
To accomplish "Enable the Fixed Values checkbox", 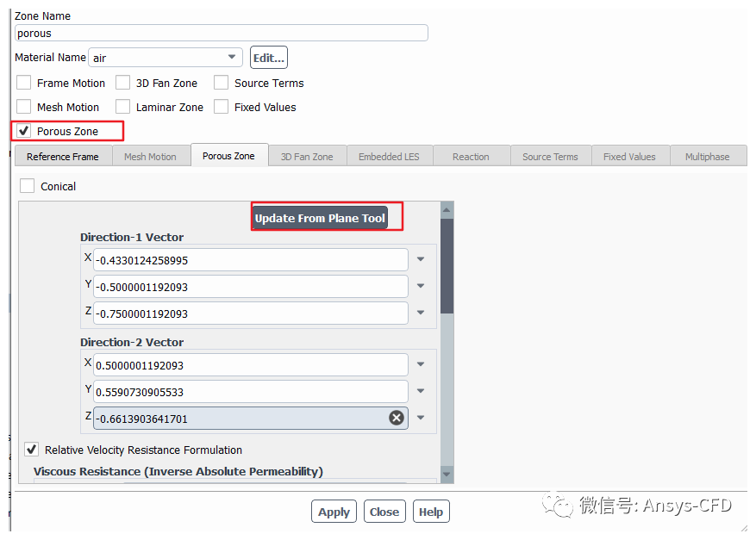I will (222, 107).
